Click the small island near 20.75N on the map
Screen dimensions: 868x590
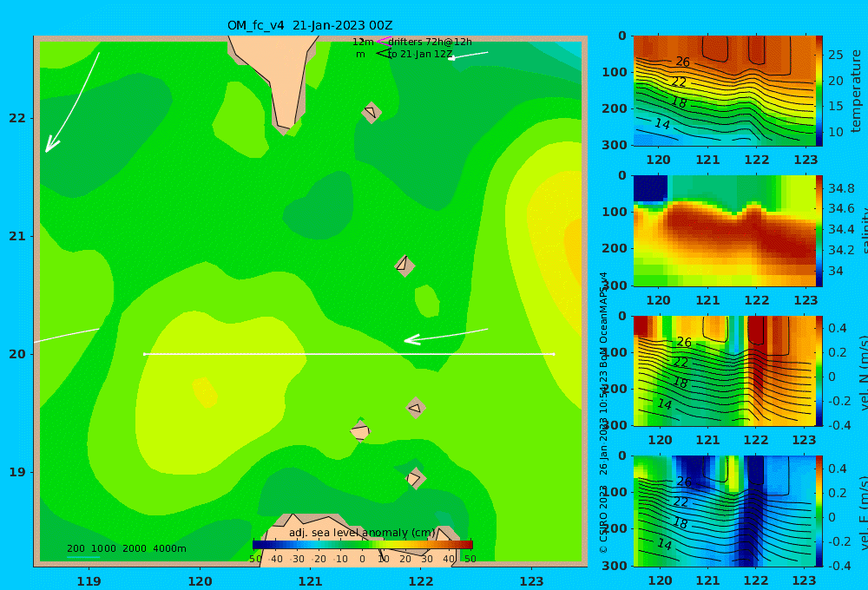coord(404,265)
